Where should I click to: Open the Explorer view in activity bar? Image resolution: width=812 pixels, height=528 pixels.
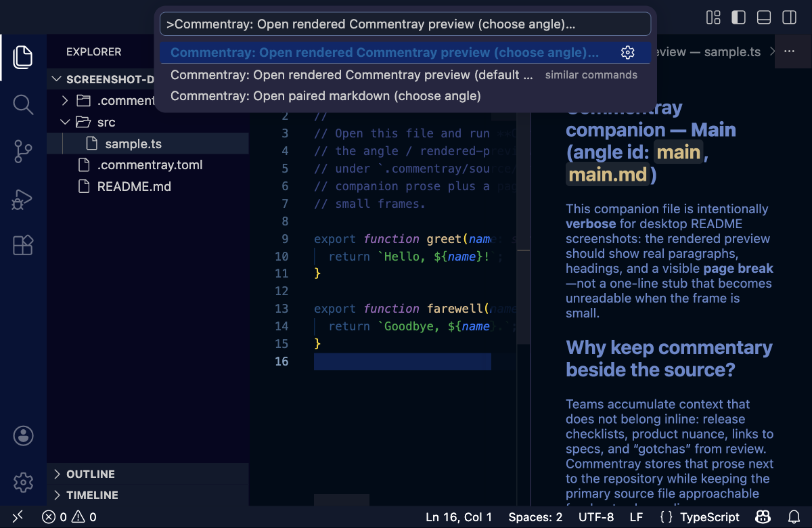point(23,57)
